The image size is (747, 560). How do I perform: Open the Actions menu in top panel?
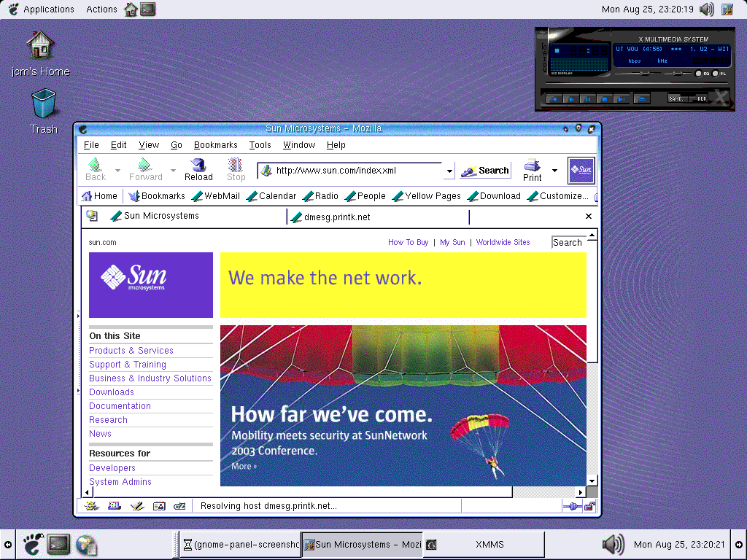click(x=101, y=9)
